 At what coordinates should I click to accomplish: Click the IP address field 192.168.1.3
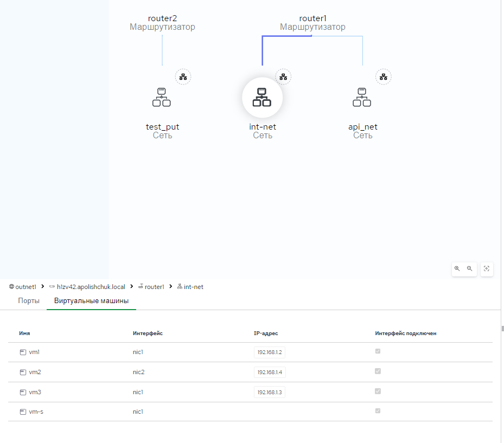coord(269,392)
